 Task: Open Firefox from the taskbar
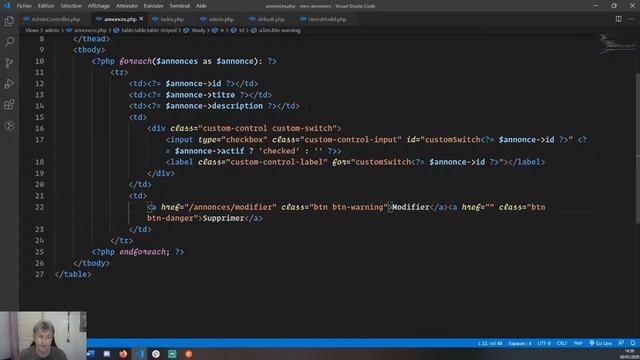point(123,354)
